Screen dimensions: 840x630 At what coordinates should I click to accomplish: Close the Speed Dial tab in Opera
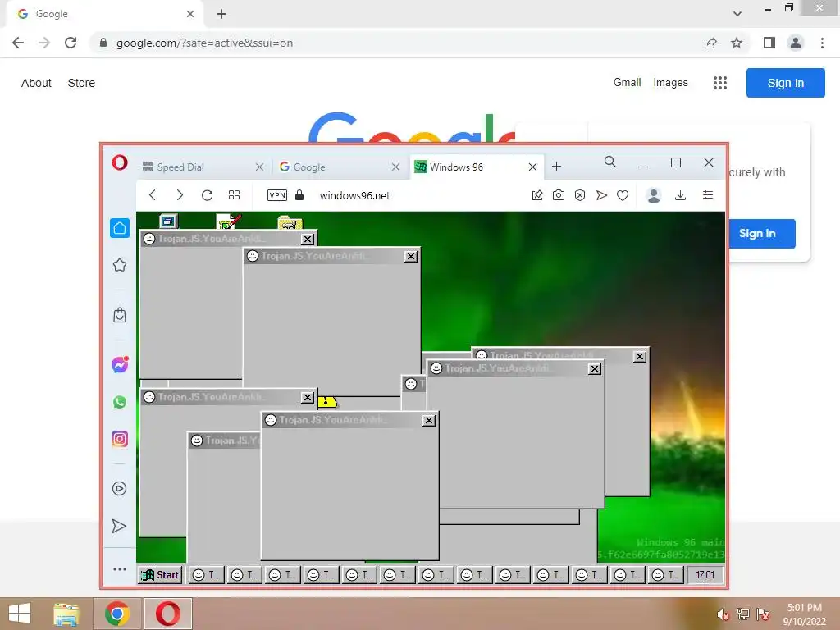tap(260, 167)
